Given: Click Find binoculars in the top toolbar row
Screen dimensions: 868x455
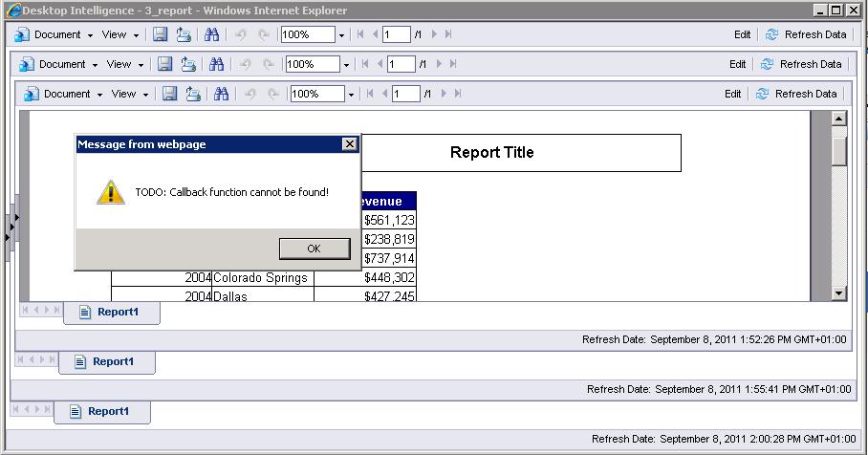Looking at the screenshot, I should [x=211, y=34].
